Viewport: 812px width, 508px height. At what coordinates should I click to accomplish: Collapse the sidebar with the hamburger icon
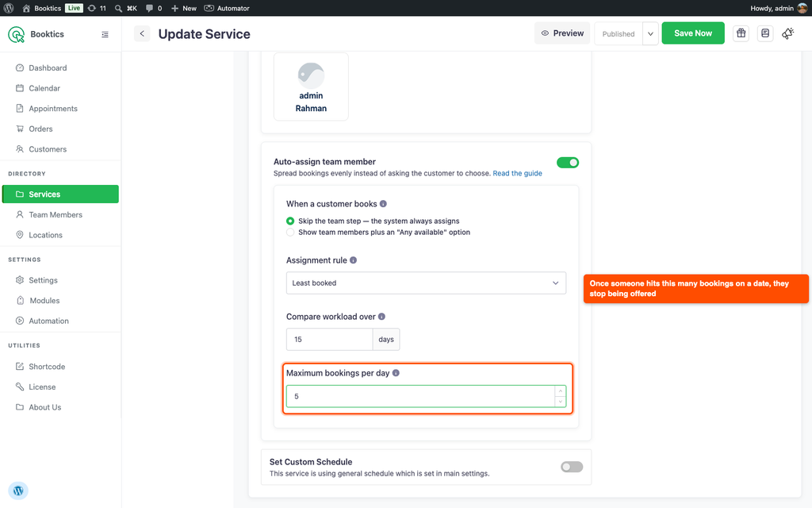pyautogui.click(x=105, y=34)
